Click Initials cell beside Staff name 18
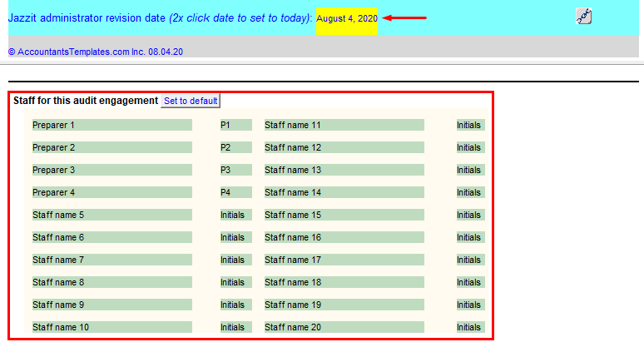 pos(469,282)
